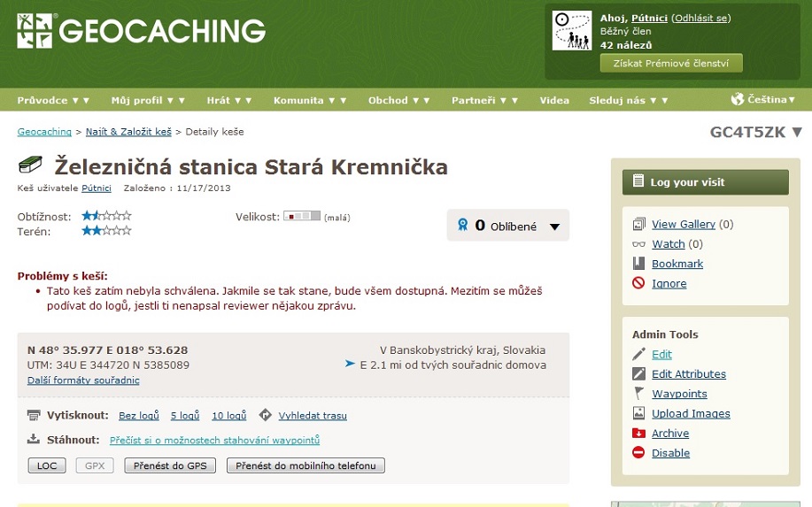
Task: Expand the GC4T5ZK code dropdown arrow
Action: tap(797, 133)
